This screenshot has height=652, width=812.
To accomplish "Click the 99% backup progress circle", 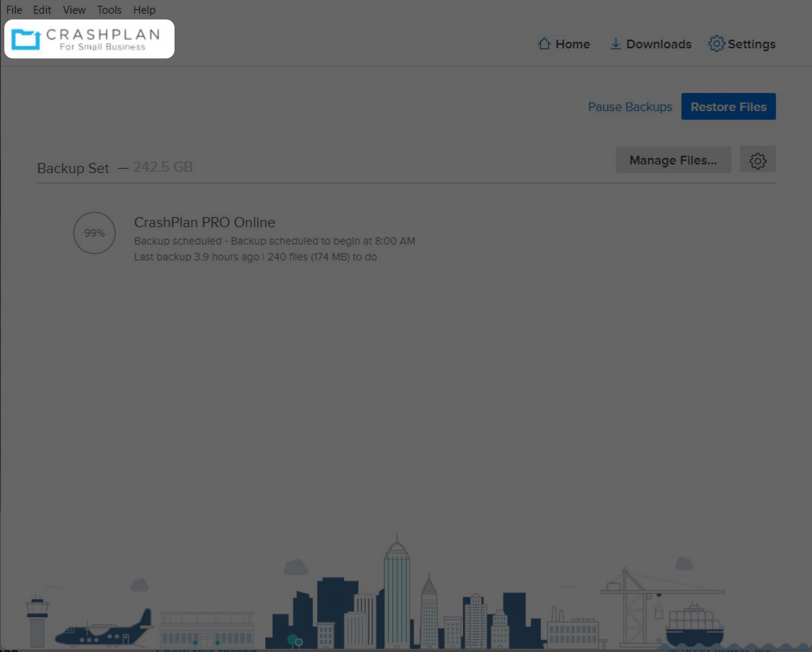I will tap(94, 233).
